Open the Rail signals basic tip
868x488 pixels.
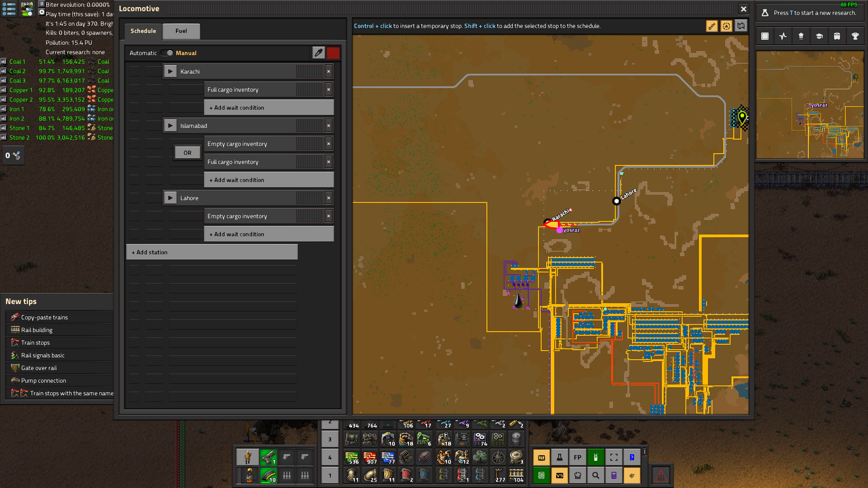59,355
